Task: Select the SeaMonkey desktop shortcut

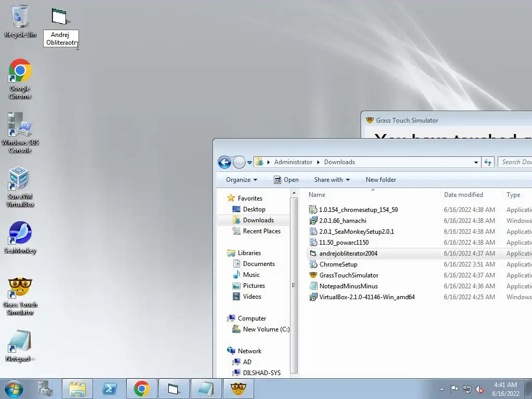Action: click(x=20, y=237)
